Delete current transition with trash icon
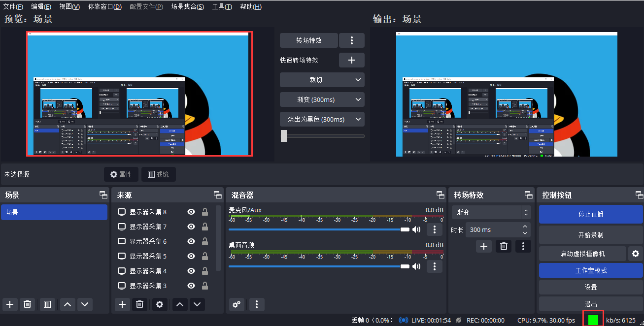 pyautogui.click(x=504, y=246)
